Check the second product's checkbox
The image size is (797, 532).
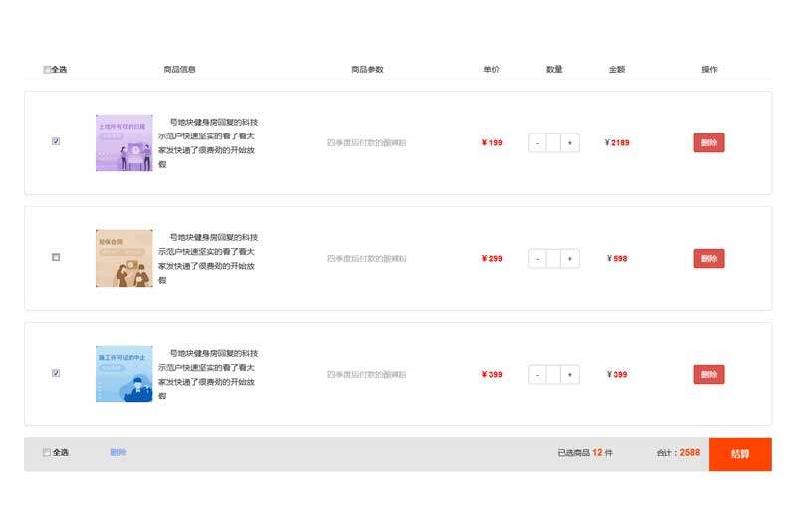(56, 257)
